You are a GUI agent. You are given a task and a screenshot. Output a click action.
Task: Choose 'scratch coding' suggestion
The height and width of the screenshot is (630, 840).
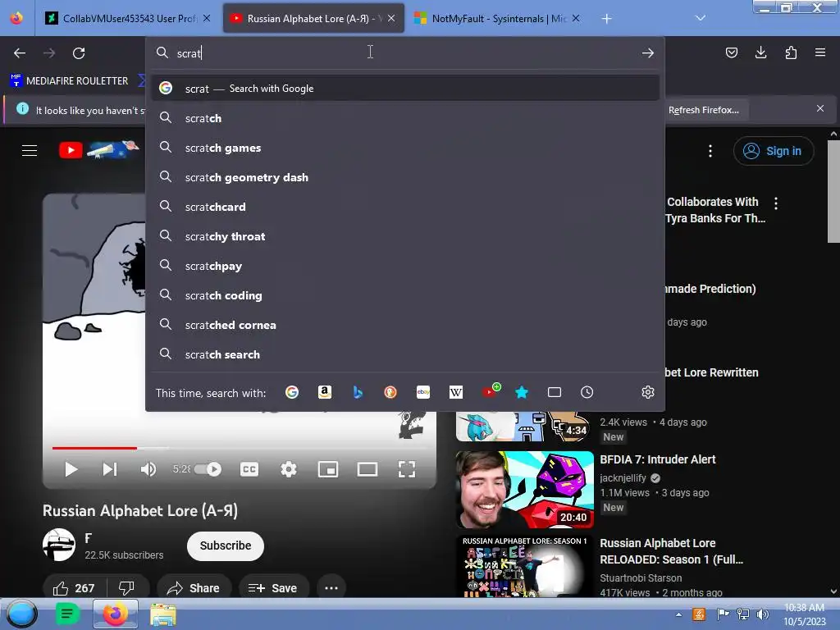pyautogui.click(x=405, y=295)
